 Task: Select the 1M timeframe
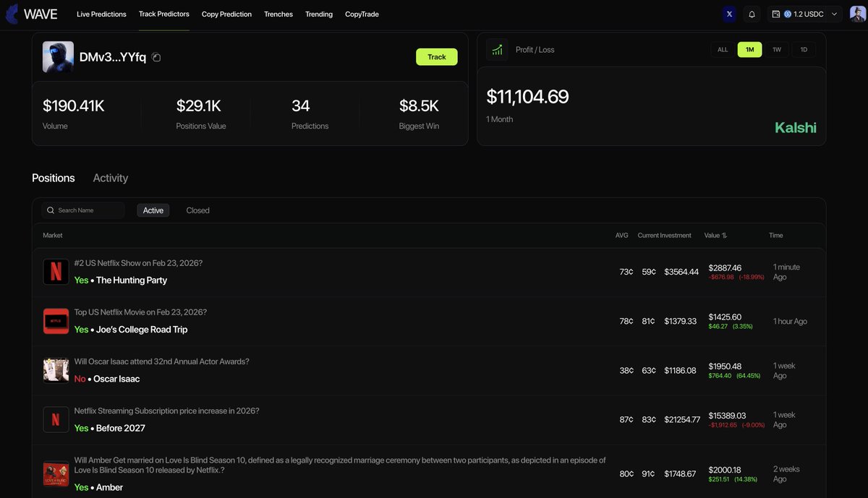tap(749, 50)
